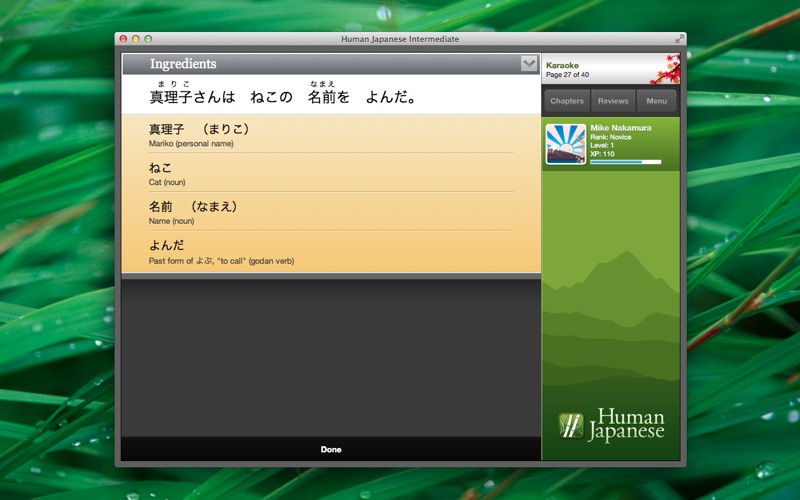
Task: Click the Mike Nakamura profile avatar
Action: click(566, 144)
